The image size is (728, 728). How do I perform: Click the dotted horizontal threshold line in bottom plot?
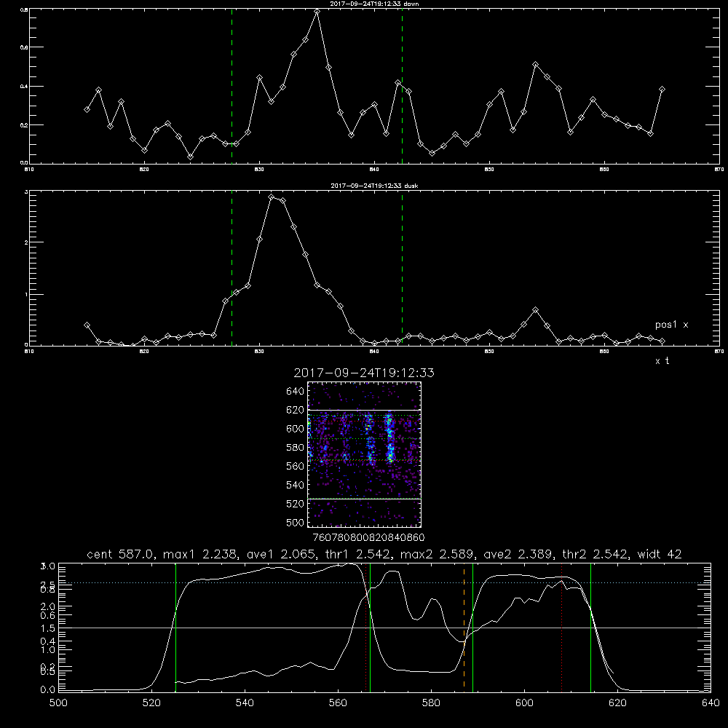tap(384, 582)
